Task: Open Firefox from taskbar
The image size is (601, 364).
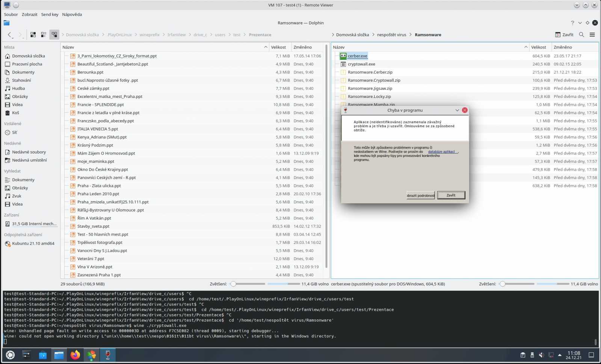Action: click(x=75, y=355)
